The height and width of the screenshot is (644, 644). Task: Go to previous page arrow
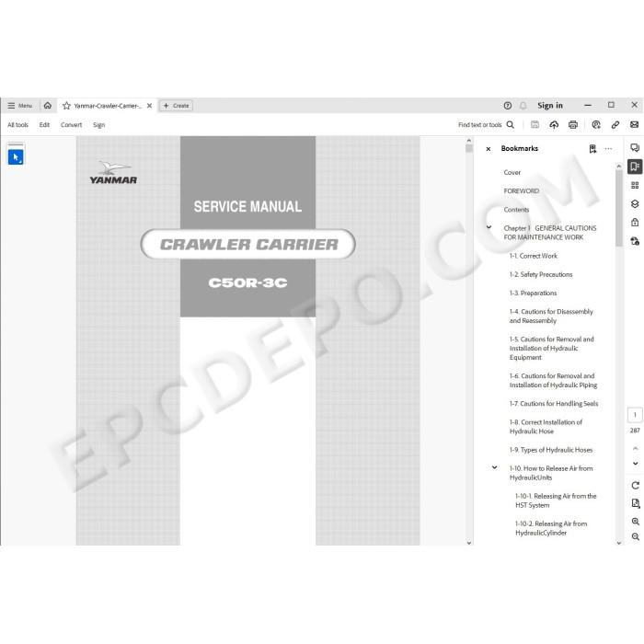click(635, 448)
